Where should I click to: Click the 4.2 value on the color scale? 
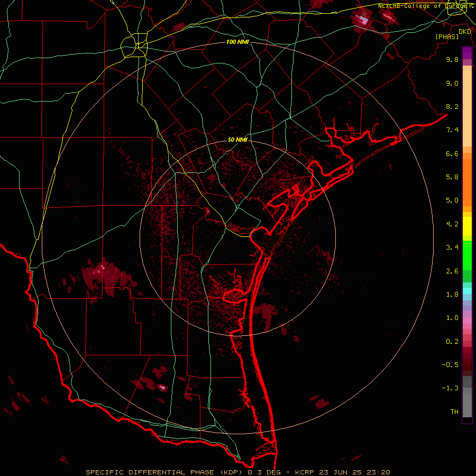[452, 224]
